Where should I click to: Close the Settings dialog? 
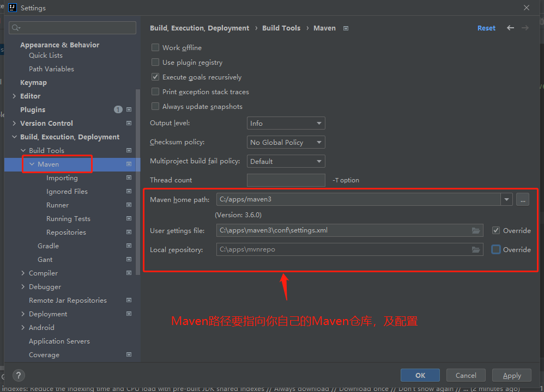pyautogui.click(x=527, y=8)
